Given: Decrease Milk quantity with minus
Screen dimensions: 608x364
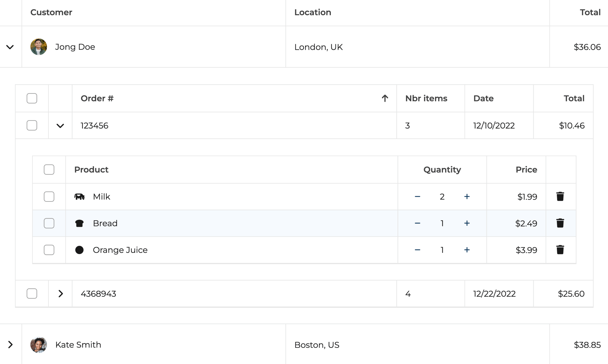Looking at the screenshot, I should pyautogui.click(x=418, y=196).
